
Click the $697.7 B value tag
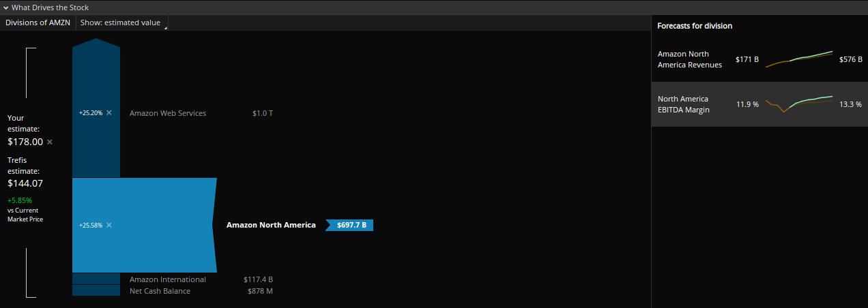pyautogui.click(x=350, y=225)
